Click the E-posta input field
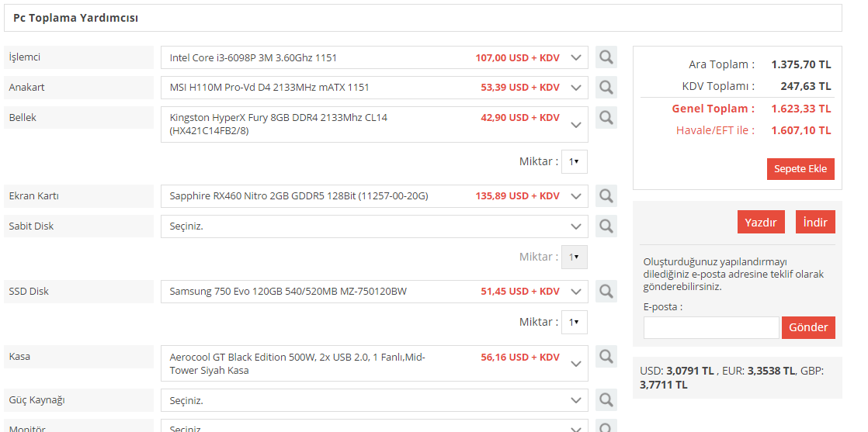Viewport: 868px width, 432px height. pyautogui.click(x=711, y=327)
